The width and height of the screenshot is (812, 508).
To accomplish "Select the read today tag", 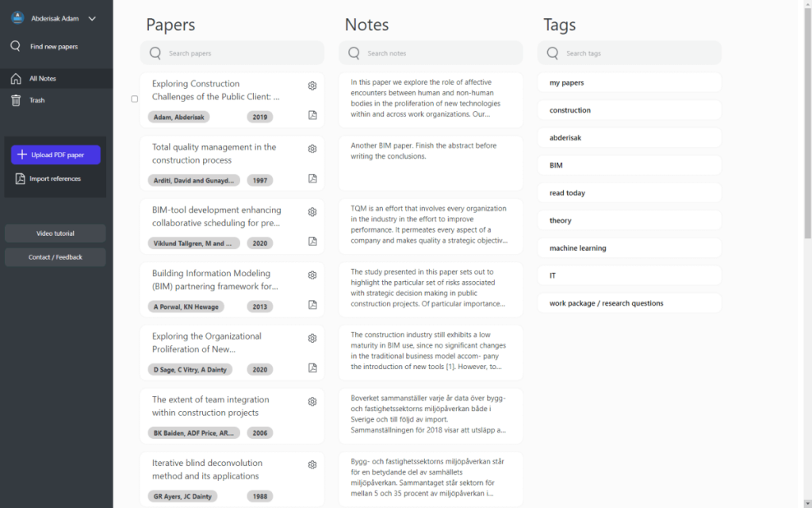I will click(629, 193).
